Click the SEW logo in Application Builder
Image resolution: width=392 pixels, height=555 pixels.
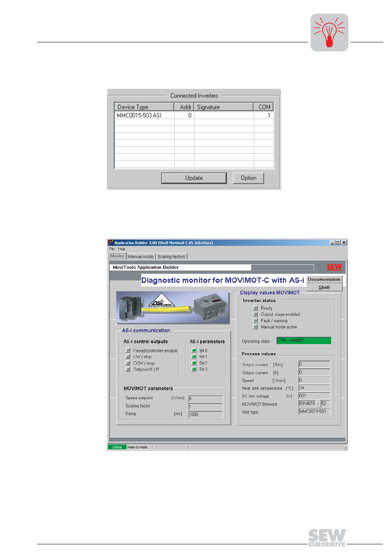coord(334,267)
